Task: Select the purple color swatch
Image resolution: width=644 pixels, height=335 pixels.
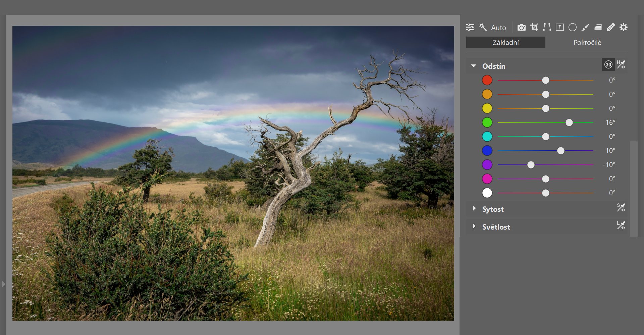Action: (x=487, y=165)
